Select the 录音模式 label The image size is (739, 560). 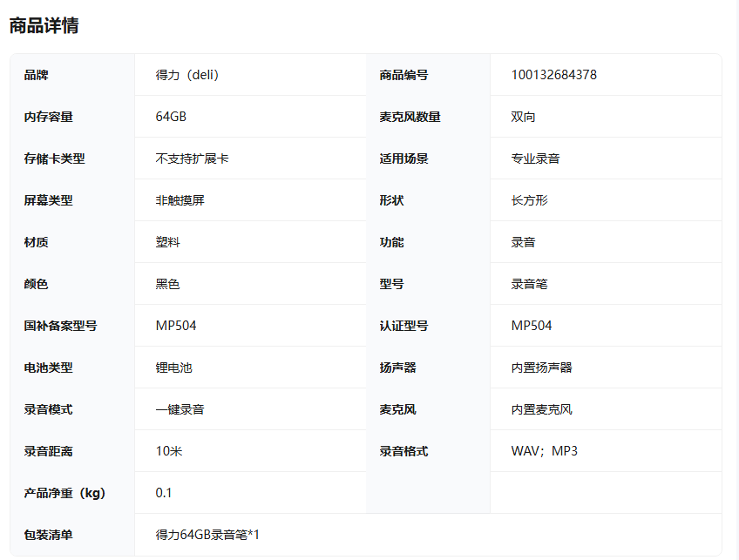coord(49,409)
